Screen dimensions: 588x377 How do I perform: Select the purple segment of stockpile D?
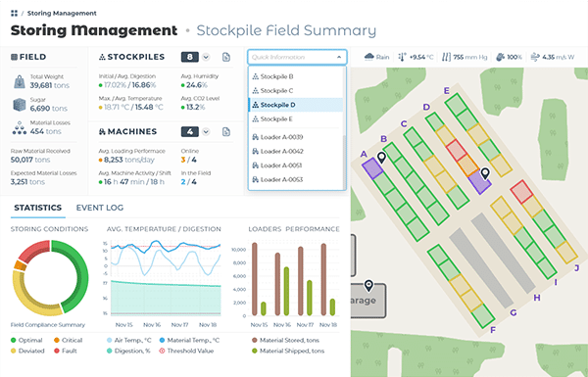coord(479,182)
